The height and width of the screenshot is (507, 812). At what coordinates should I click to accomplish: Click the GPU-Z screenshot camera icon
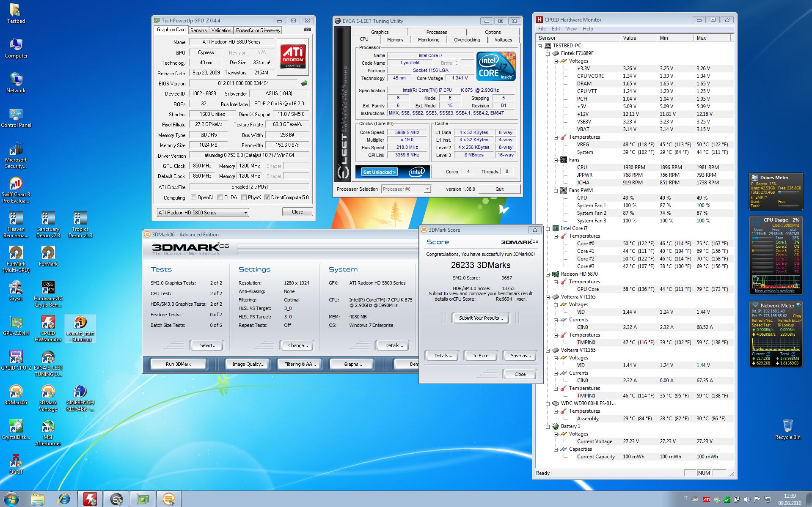click(308, 30)
